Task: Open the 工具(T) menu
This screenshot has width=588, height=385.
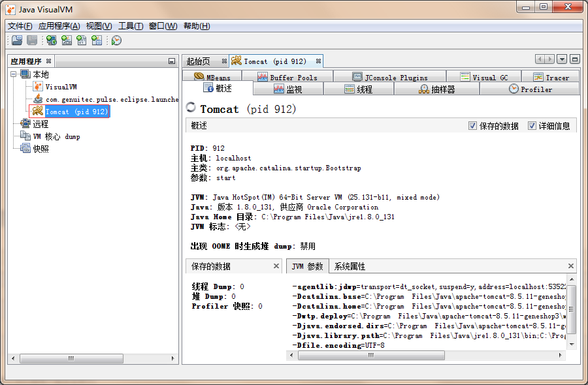Action: (x=131, y=26)
